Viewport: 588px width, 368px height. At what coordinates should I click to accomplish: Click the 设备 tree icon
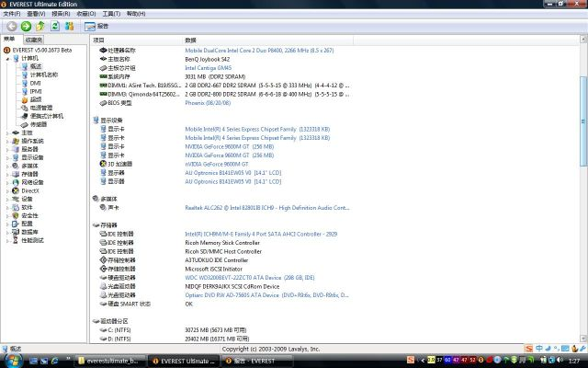click(x=16, y=199)
